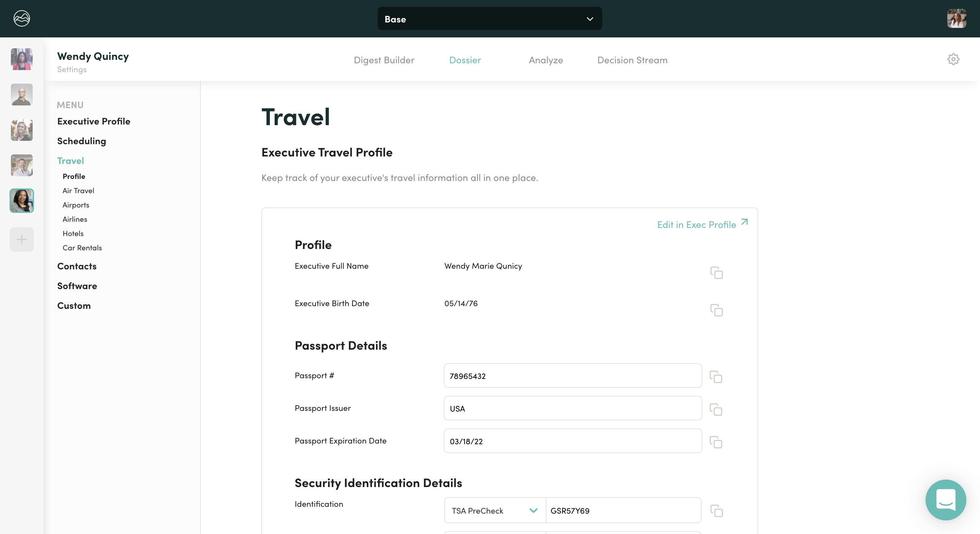The height and width of the screenshot is (534, 980).
Task: Copy the TSA PreCheck identification number
Action: click(x=716, y=511)
